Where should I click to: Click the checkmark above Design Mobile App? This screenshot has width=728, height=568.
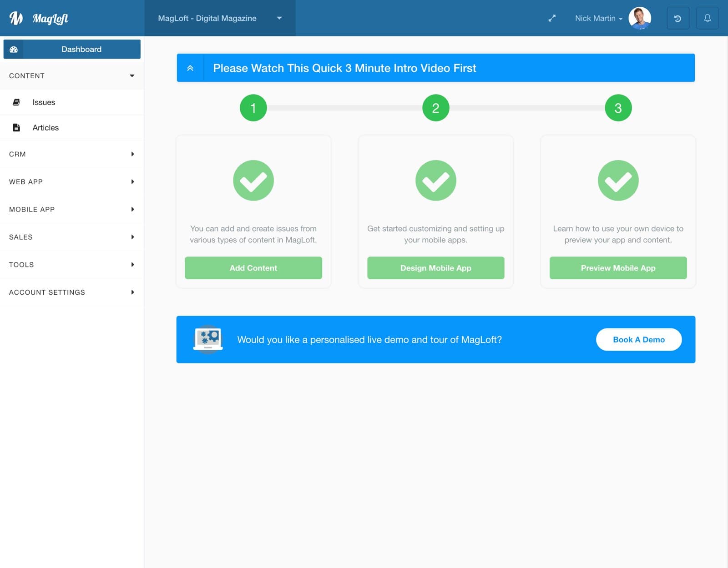point(436,181)
